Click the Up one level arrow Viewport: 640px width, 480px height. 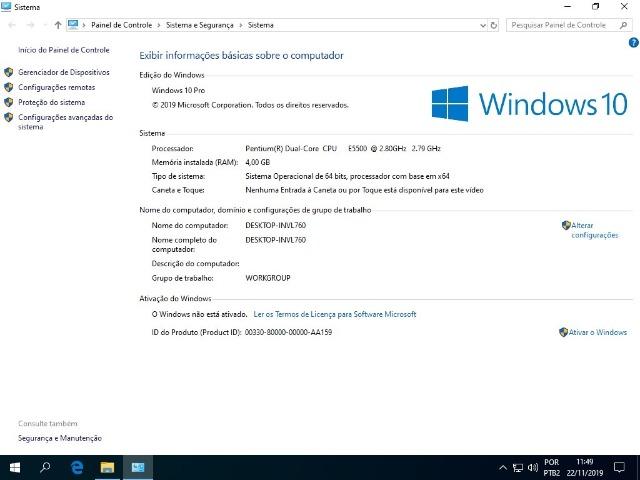[x=58, y=25]
